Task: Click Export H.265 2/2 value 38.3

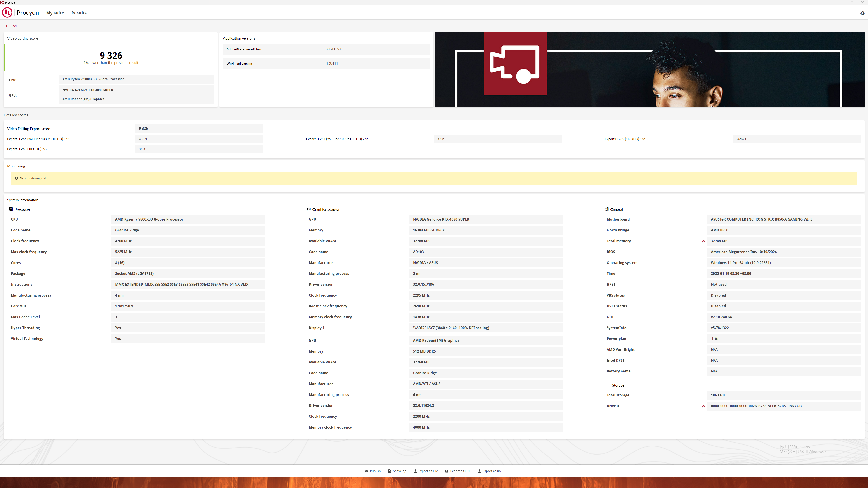Action: (x=199, y=149)
